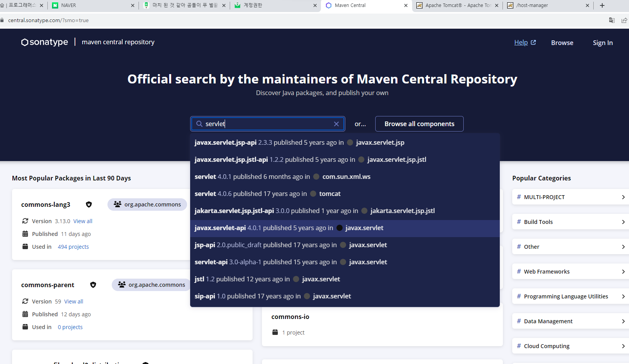Select the servlet 4.0.1 com.sun.xml.ws suggestion
Screen dimensions: 629x364
click(345, 177)
